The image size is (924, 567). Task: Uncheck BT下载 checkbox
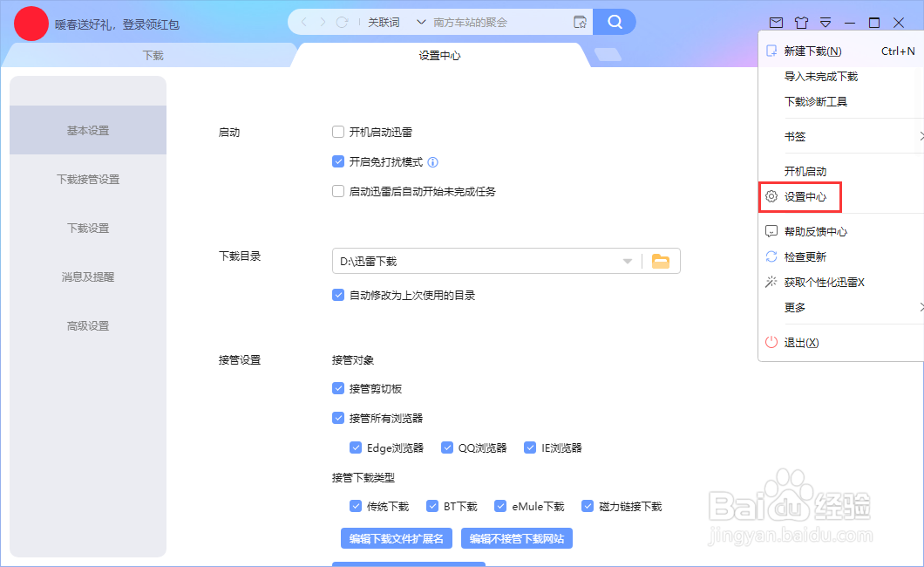432,506
